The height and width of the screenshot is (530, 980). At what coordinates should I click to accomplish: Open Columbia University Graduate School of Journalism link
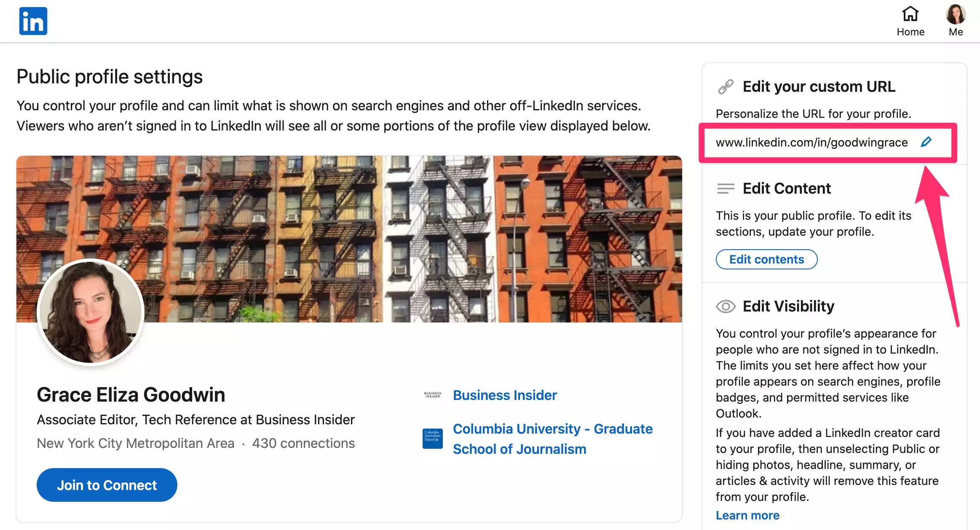pos(552,439)
